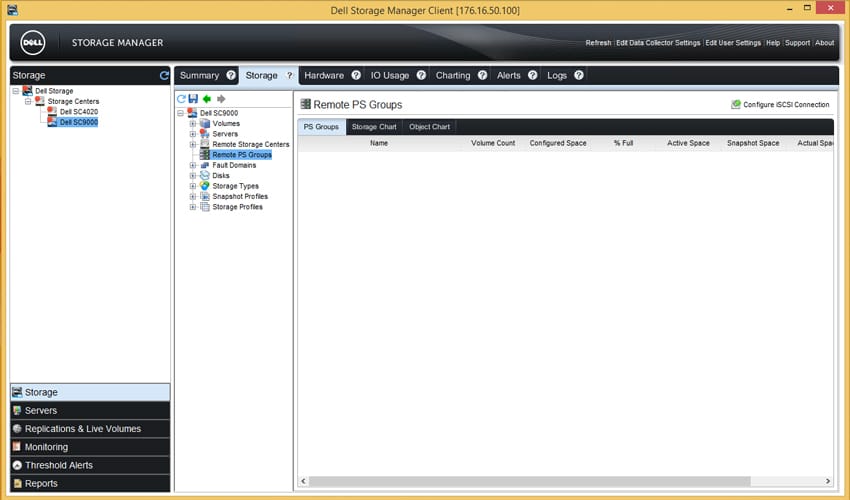Expand the Volumes tree node

192,124
